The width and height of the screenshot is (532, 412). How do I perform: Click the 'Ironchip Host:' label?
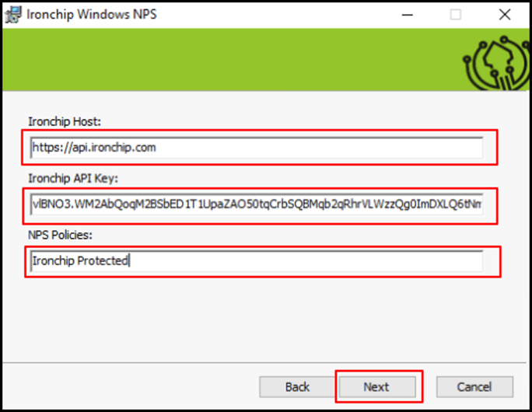click(65, 121)
